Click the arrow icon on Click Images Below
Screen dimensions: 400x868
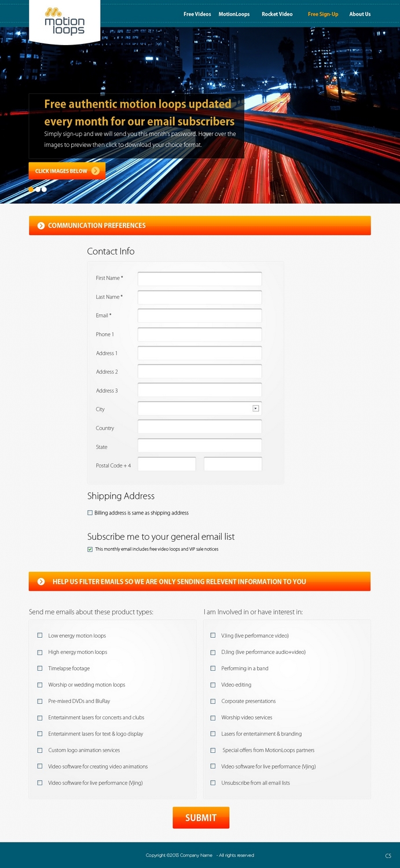coord(96,171)
